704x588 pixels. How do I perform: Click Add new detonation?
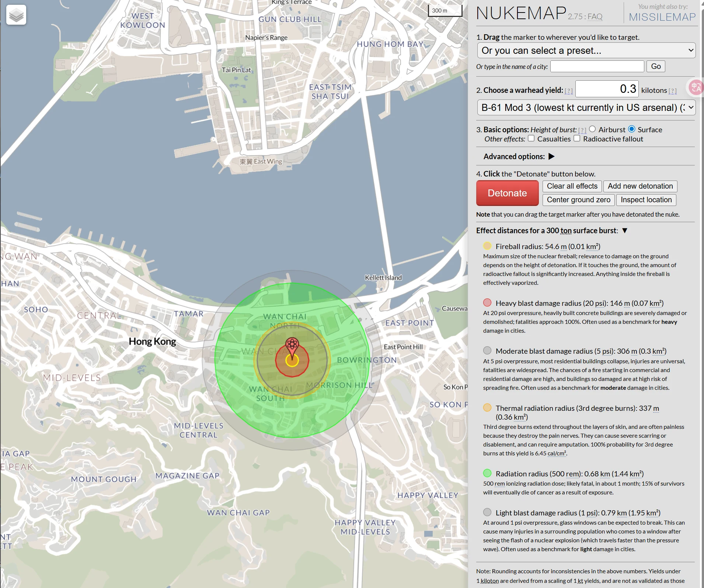coord(640,186)
